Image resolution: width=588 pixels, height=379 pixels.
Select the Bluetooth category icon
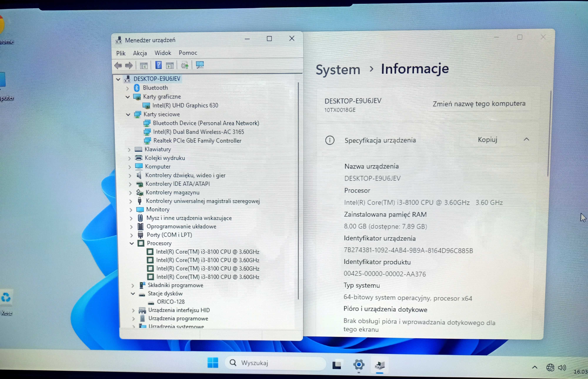point(137,88)
